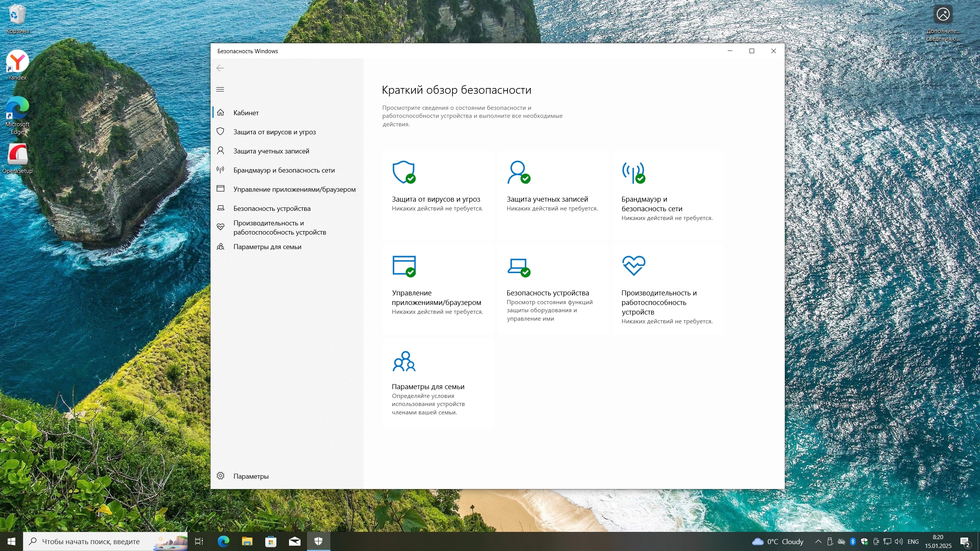Click the family options people icon tile
The width and height of the screenshot is (980, 551).
pos(403,361)
